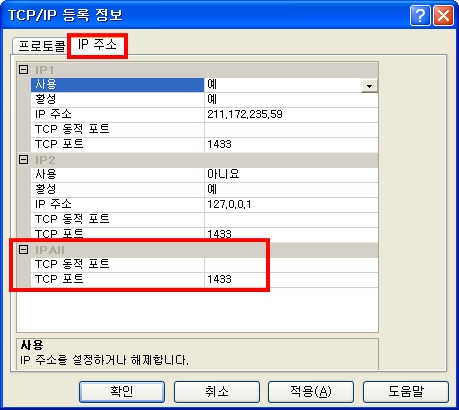Open the 사용 dropdown arrow for IP1
Viewport: 459px width, 410px height.
tap(369, 86)
